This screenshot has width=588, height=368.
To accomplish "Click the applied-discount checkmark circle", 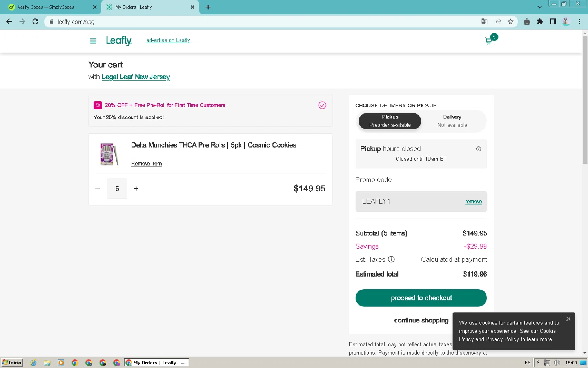I will click(322, 105).
